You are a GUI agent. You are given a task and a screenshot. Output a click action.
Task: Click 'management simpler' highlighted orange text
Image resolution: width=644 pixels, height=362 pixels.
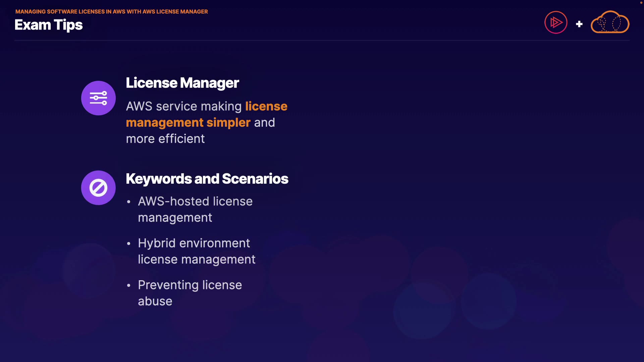pos(188,123)
